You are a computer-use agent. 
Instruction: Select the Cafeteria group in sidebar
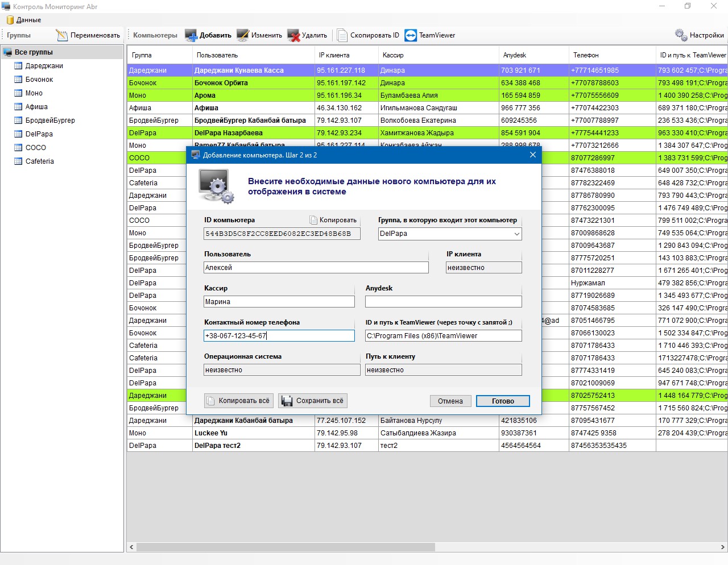[40, 161]
